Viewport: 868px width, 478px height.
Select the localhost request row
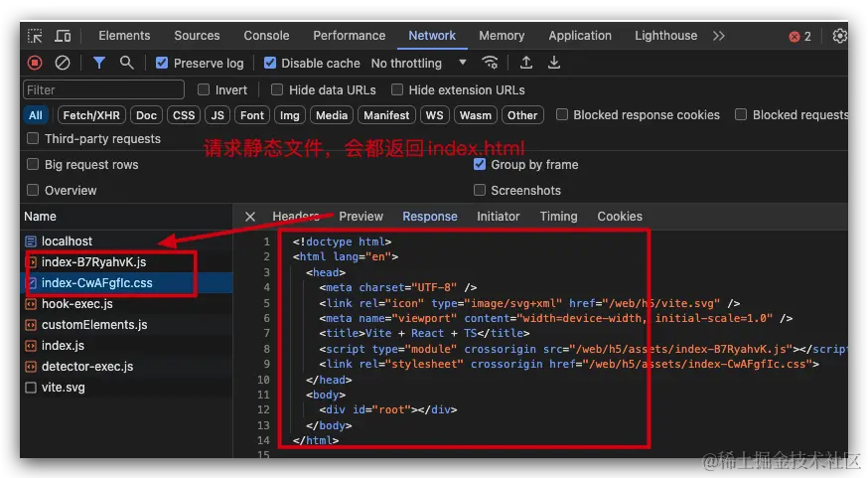(127, 241)
